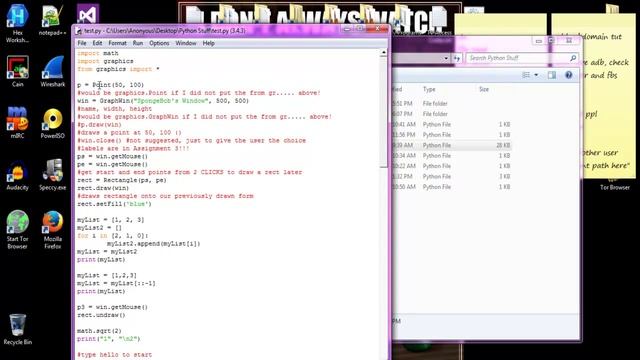
Task: Click the Explorer change view icon
Action: (x=526, y=75)
